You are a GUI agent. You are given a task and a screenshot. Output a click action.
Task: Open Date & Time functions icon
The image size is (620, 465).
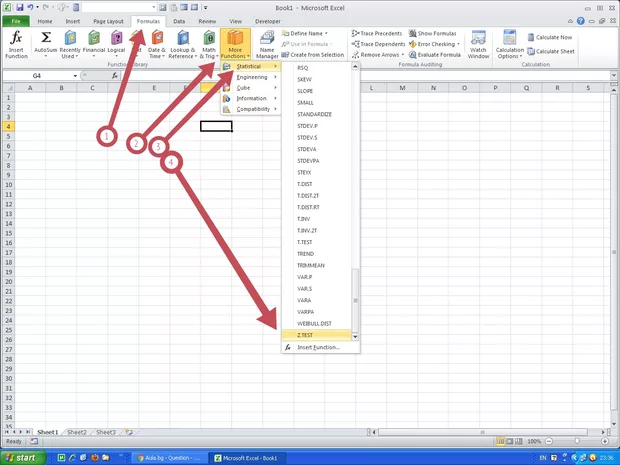click(x=157, y=44)
